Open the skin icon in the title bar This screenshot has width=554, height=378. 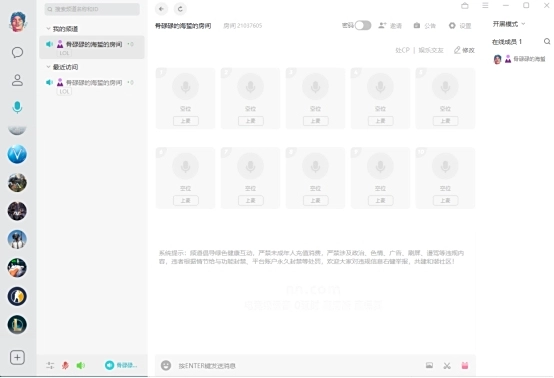[465, 6]
